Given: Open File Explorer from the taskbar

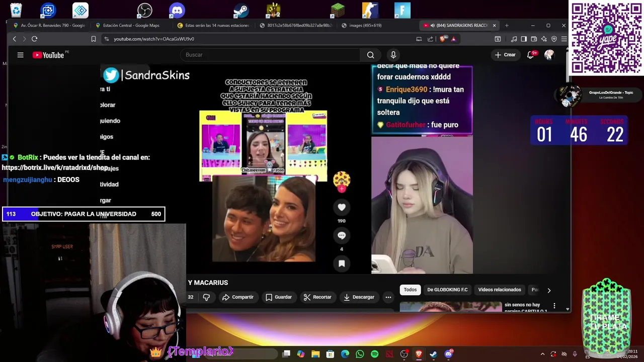Looking at the screenshot, I should pos(315,354).
